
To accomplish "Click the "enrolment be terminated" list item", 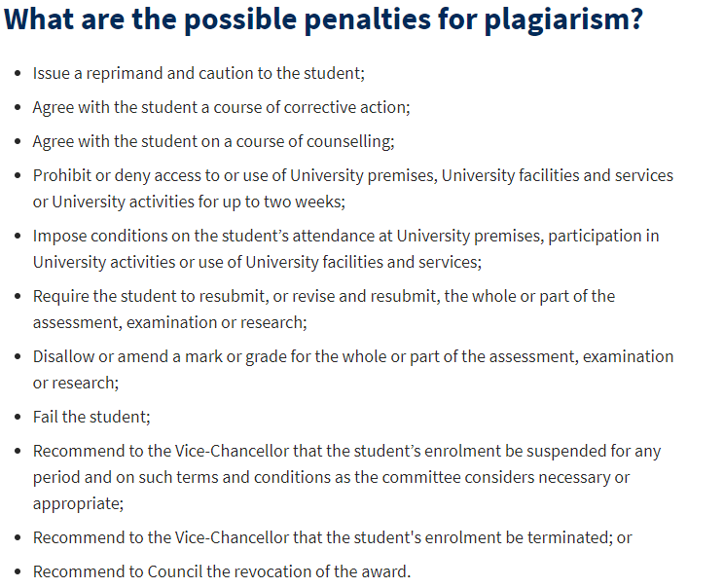I will [333, 537].
